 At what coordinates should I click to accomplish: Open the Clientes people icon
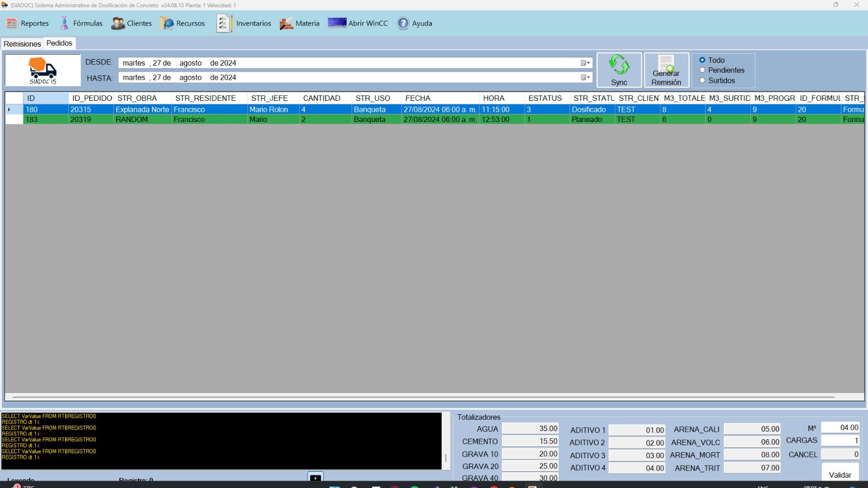click(118, 23)
